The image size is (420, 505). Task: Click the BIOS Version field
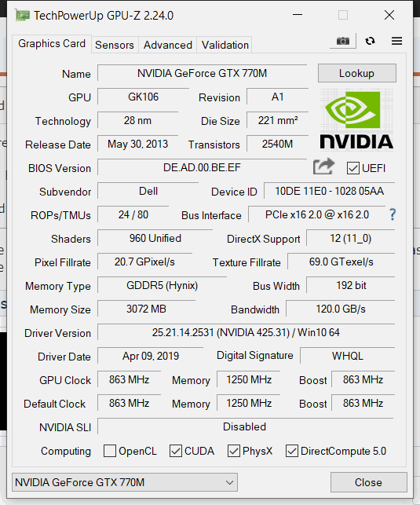tap(202, 167)
